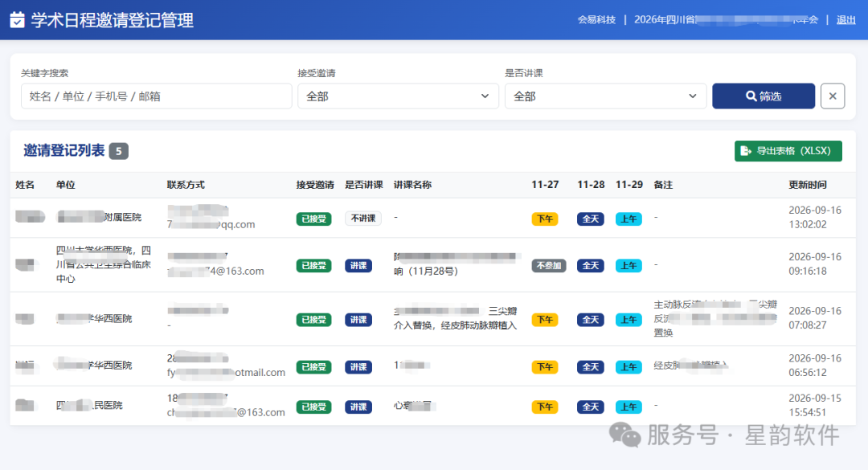Click 已接受 badge in 13:02:02 row
The width and height of the screenshot is (868, 470).
pos(314,219)
